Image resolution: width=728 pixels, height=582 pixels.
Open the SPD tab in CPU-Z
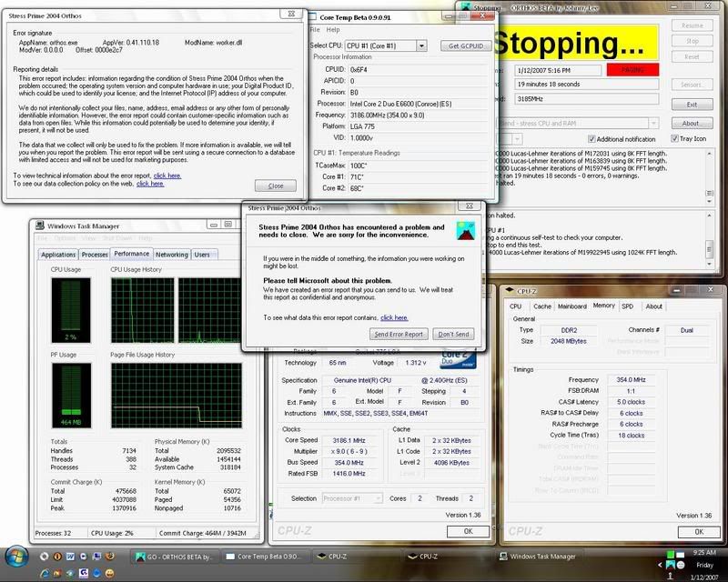pyautogui.click(x=630, y=306)
